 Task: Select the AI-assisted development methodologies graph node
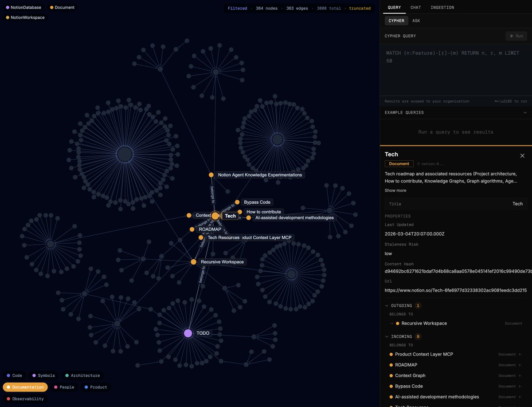pos(249,217)
